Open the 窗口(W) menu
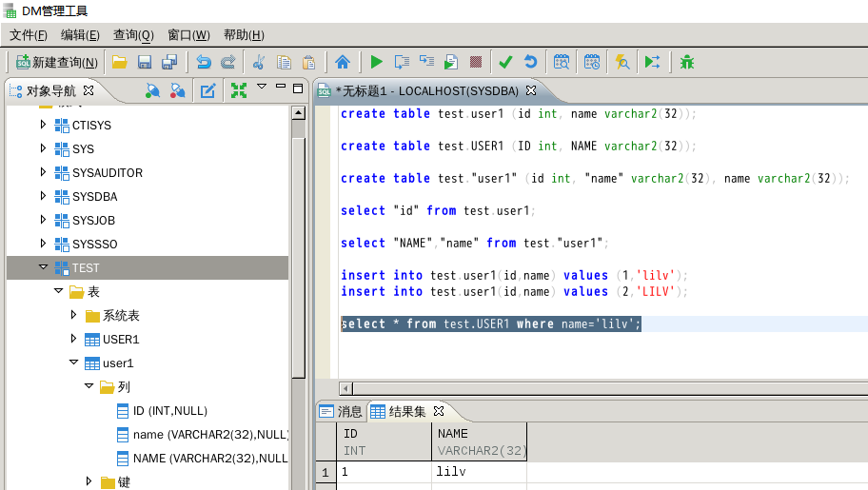 (x=188, y=35)
